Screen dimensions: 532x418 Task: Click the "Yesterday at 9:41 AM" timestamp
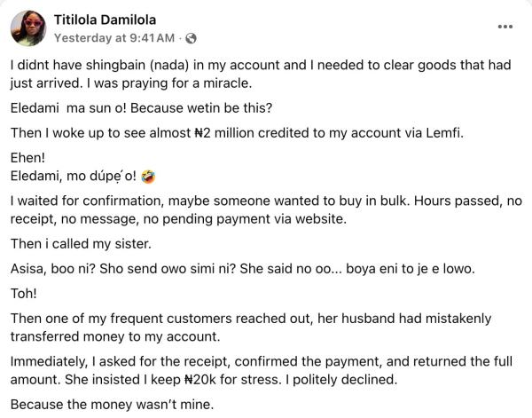114,38
